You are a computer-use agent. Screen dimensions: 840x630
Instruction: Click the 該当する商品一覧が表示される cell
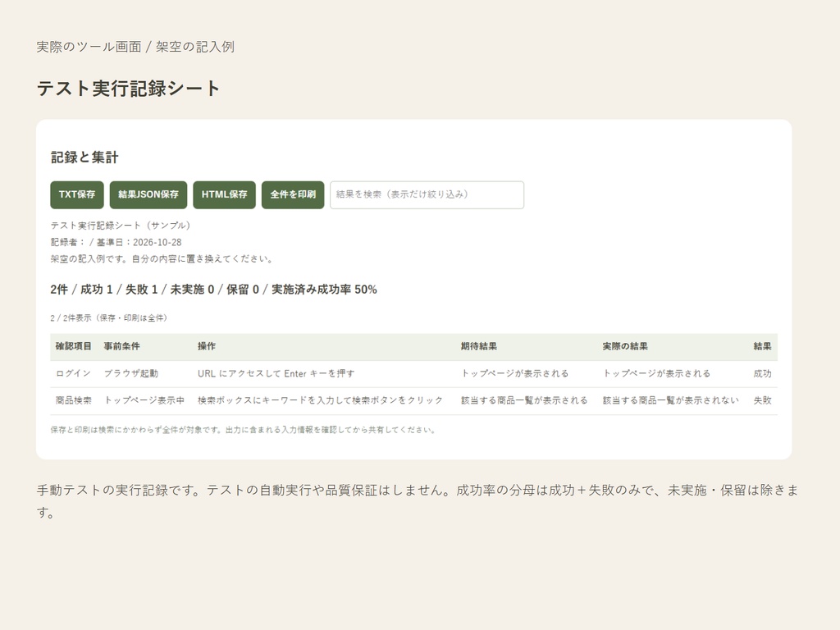[524, 400]
